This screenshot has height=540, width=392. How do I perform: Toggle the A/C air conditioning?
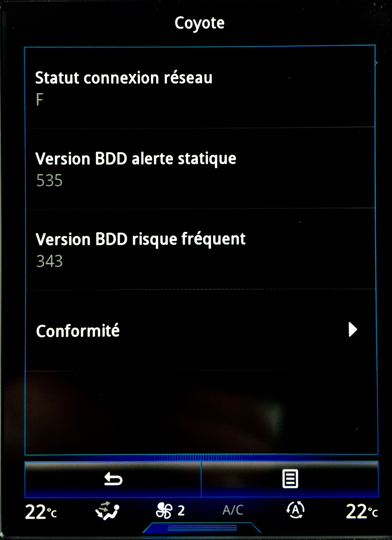point(233,510)
